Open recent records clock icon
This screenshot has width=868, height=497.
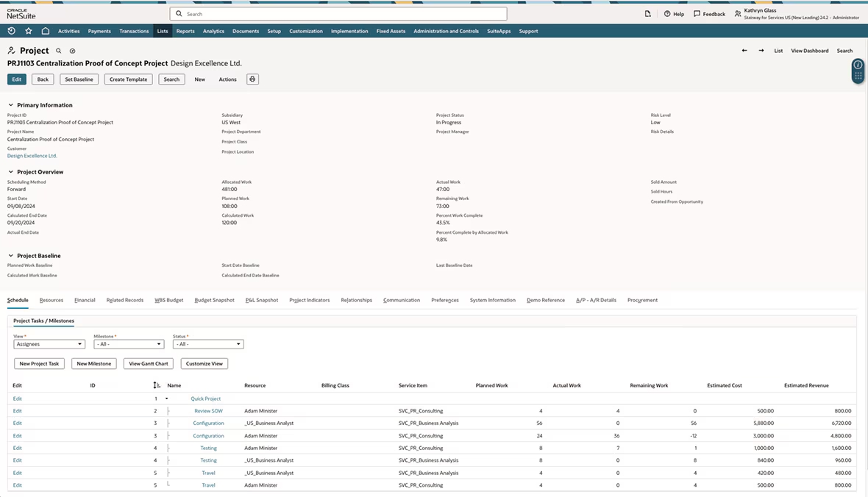10,31
